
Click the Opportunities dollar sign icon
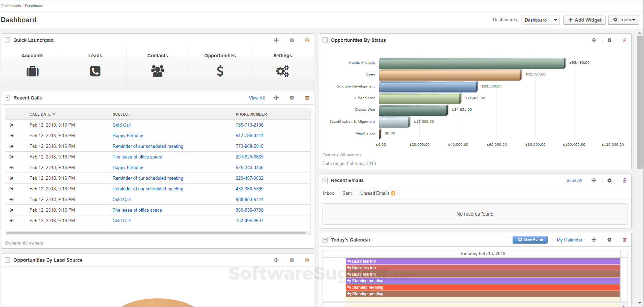coord(220,71)
